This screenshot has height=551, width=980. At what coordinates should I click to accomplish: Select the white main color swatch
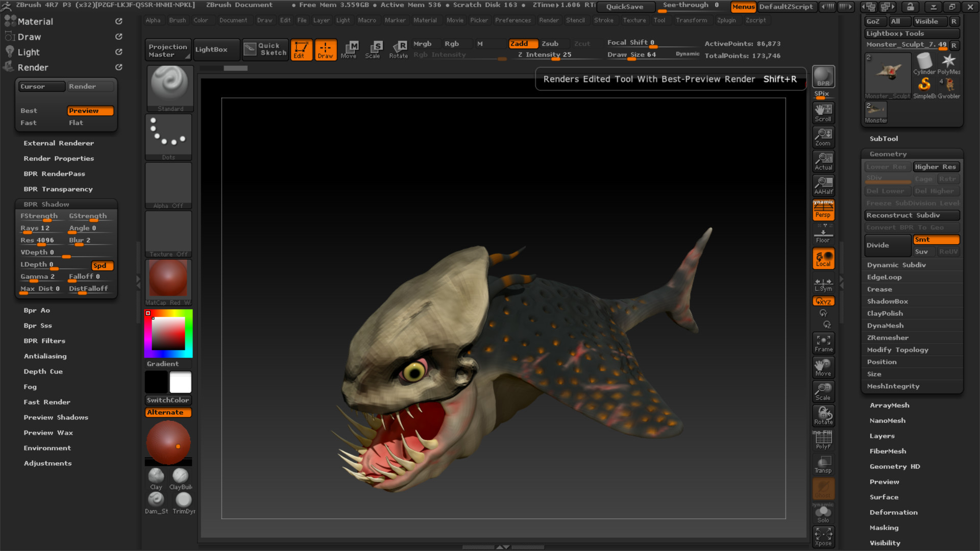(181, 382)
